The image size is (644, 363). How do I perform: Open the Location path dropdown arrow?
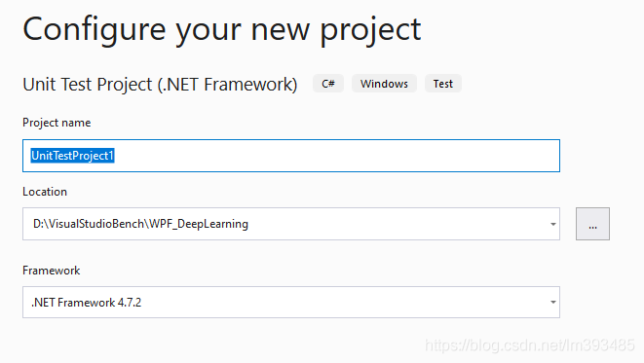point(552,224)
